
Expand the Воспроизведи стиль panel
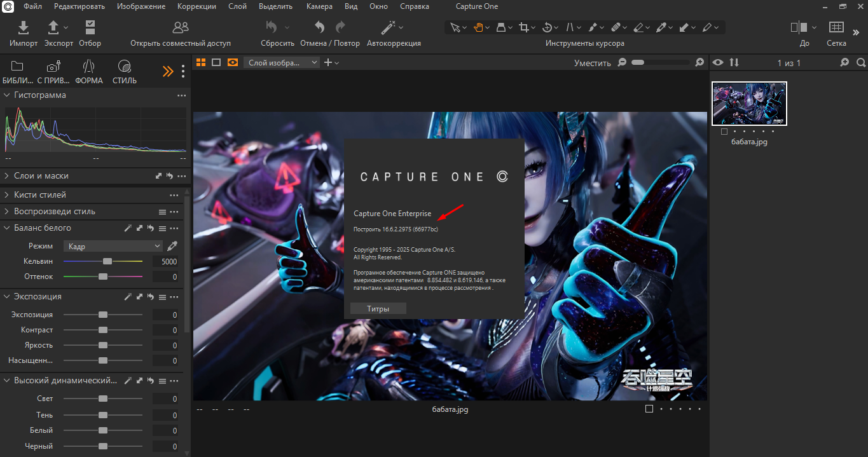tap(7, 212)
